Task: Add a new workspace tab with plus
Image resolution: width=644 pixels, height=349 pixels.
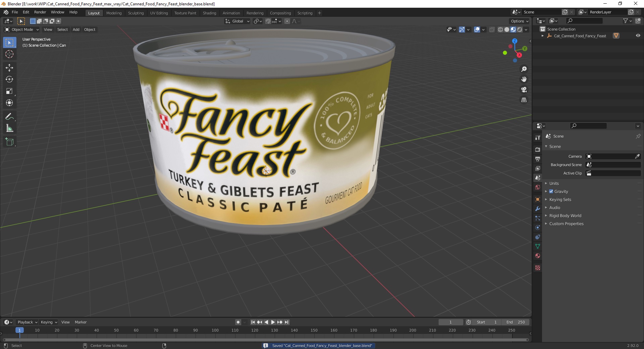Action: click(319, 13)
